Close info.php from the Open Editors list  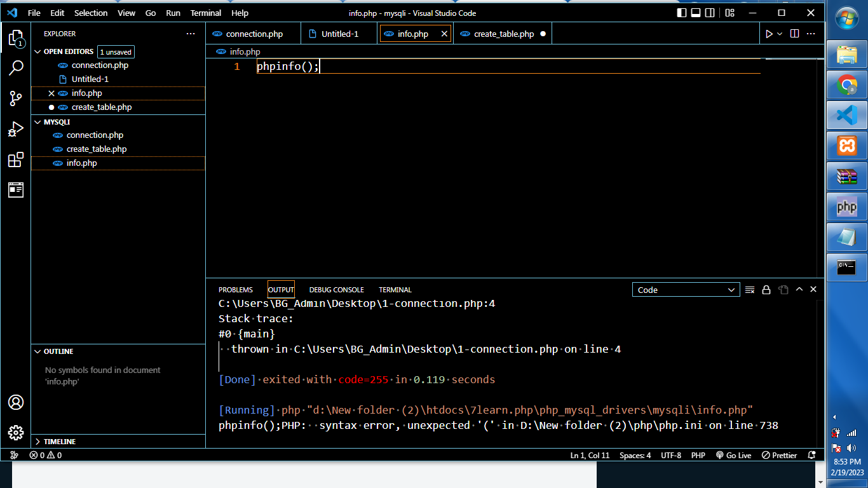pyautogui.click(x=51, y=93)
